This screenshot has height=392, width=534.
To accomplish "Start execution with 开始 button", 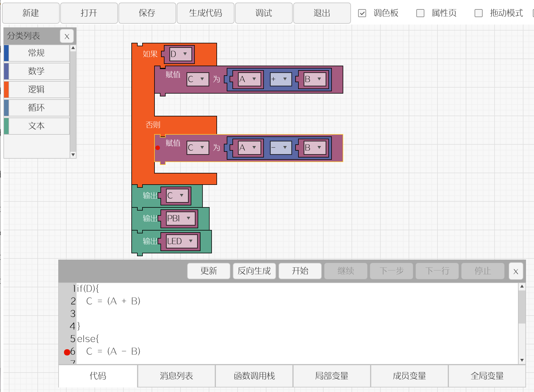I will tap(300, 271).
